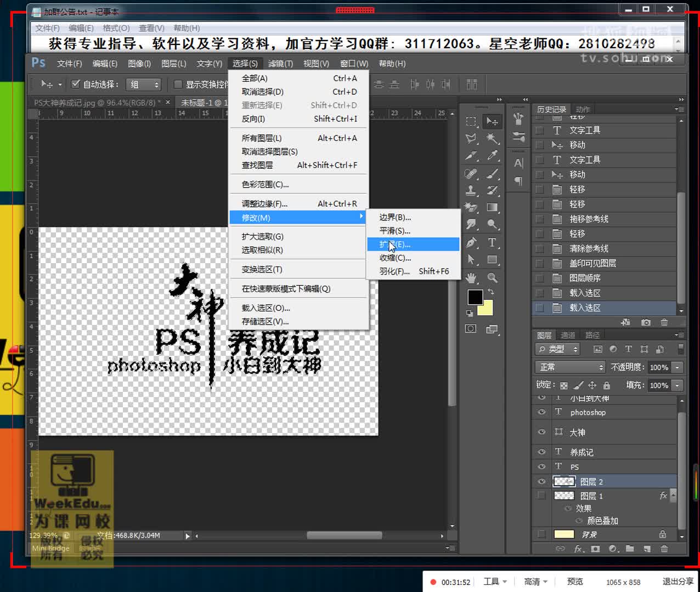Click the horizontal canvas scrollbar thumb
This screenshot has width=700, height=592.
(x=344, y=535)
